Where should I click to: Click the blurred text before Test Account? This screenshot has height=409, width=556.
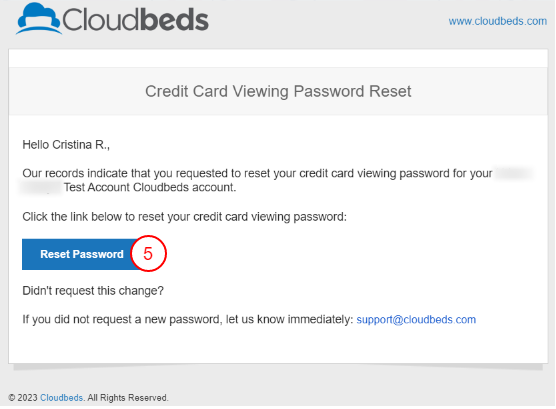tap(41, 187)
